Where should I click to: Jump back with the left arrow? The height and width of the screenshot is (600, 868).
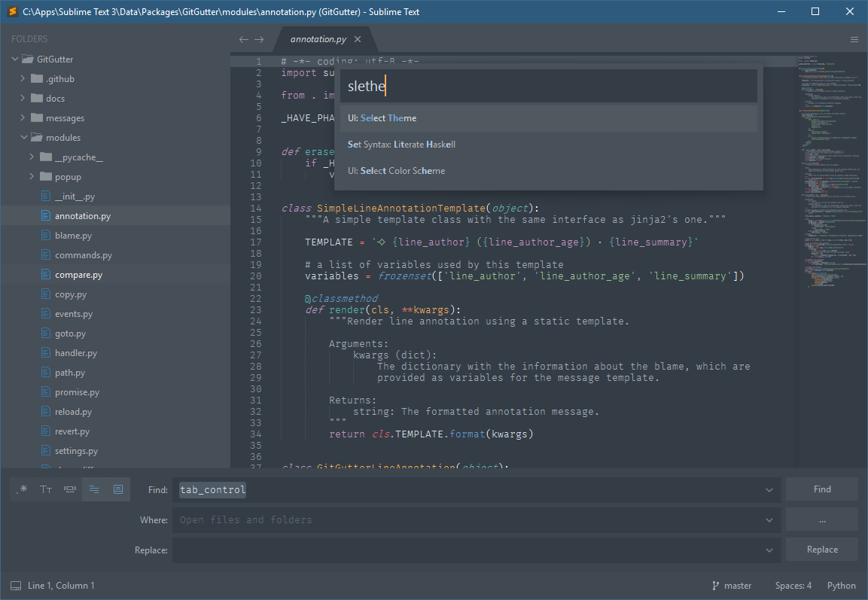tap(244, 39)
